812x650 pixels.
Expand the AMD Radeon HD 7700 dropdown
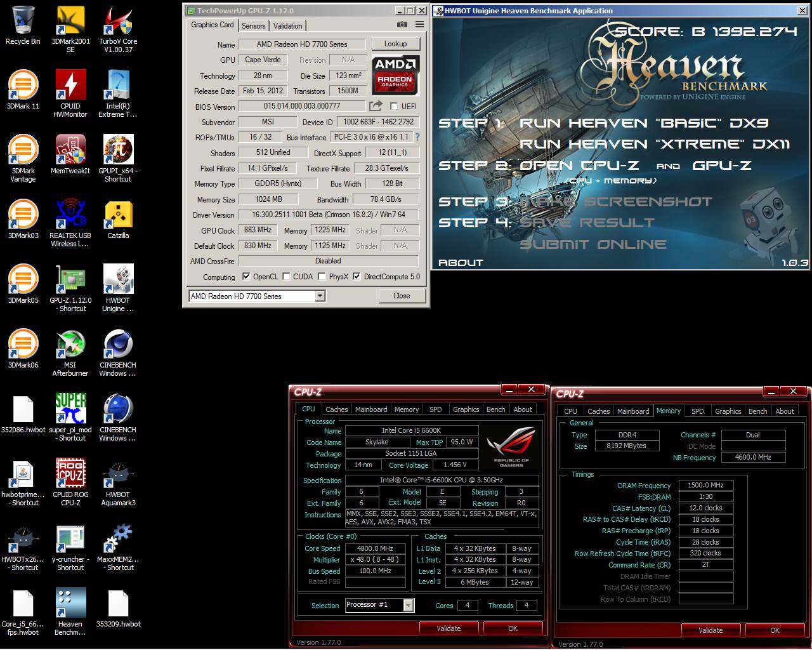320,296
